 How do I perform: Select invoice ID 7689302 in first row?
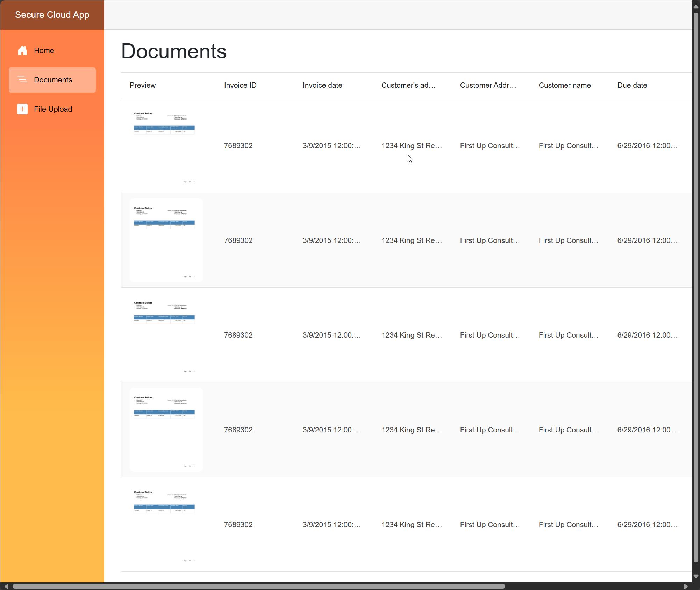pos(238,146)
